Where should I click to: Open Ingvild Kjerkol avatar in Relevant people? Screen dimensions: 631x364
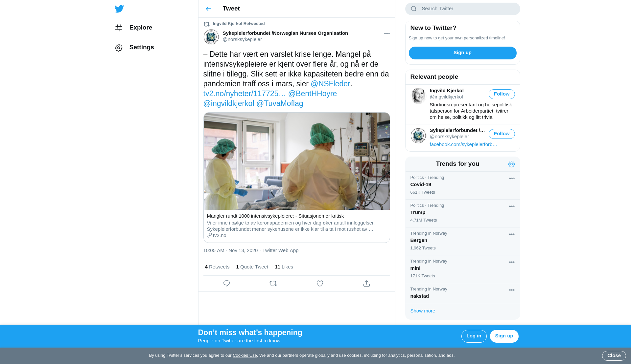(x=418, y=96)
